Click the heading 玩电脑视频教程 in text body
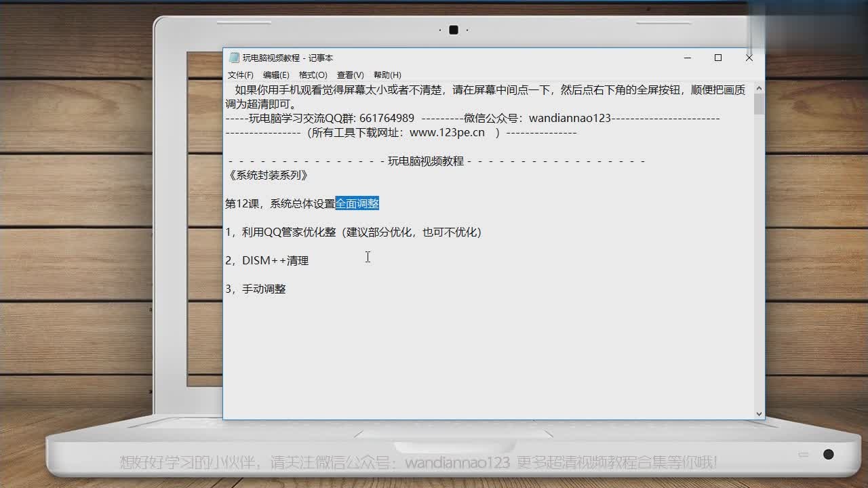 click(x=426, y=161)
